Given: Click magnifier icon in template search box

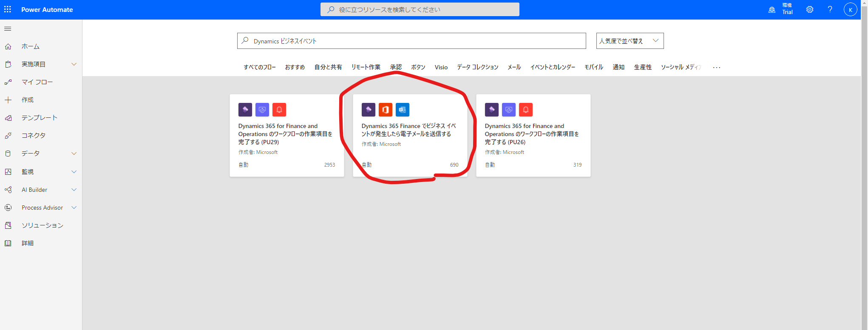Looking at the screenshot, I should pyautogui.click(x=245, y=41).
